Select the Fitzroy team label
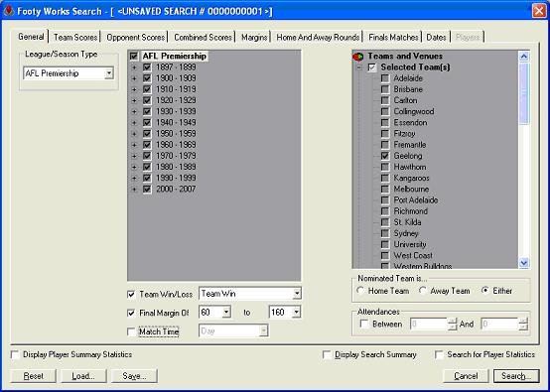 [x=404, y=134]
